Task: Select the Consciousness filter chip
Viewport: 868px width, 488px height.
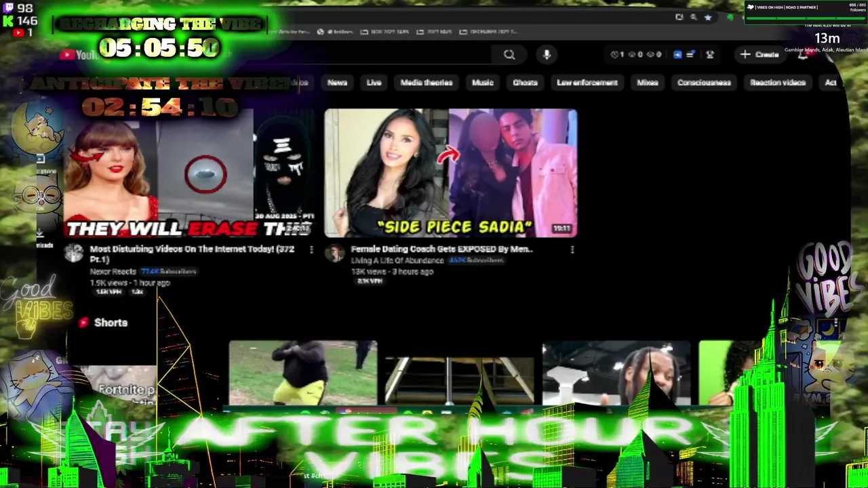Action: click(x=704, y=83)
